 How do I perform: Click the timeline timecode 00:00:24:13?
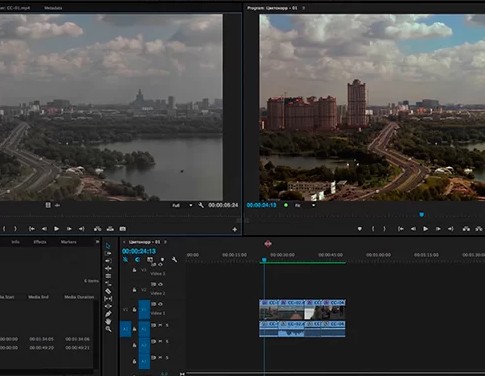(x=139, y=251)
